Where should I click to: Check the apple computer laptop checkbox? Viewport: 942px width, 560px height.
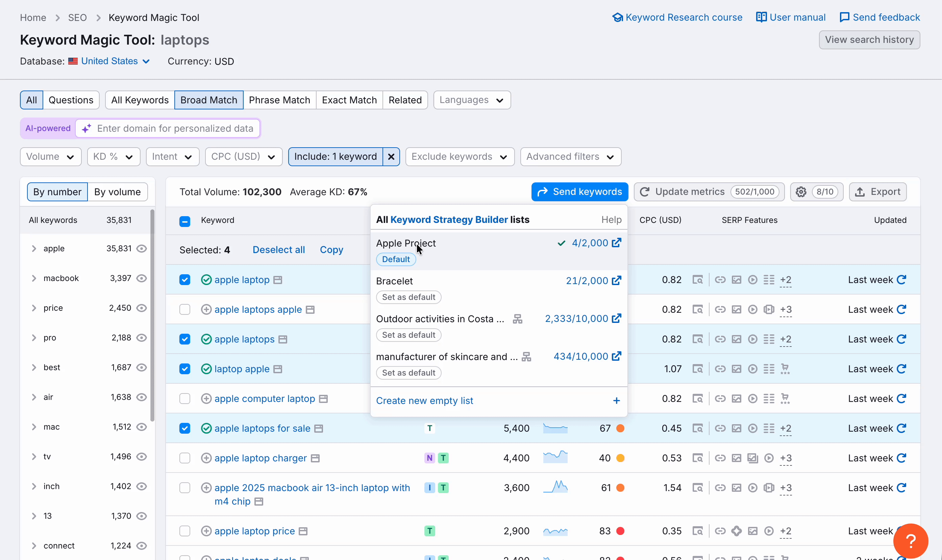point(184,399)
